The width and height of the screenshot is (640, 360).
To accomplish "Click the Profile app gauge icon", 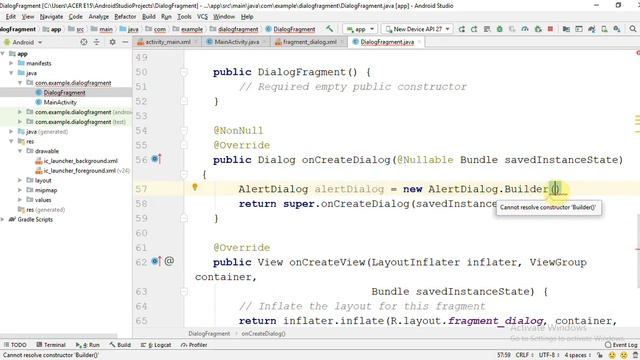I will tap(525, 29).
